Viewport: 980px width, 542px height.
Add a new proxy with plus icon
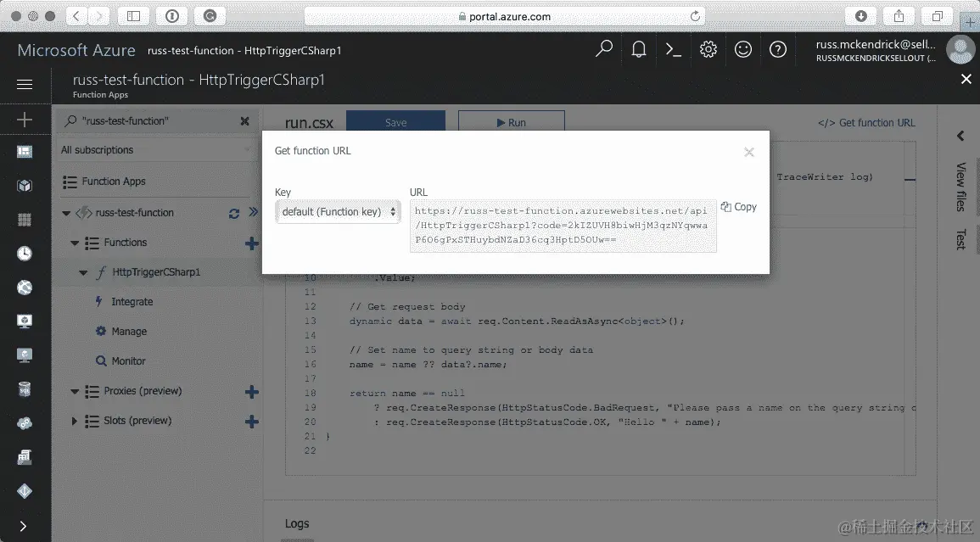[x=252, y=392]
